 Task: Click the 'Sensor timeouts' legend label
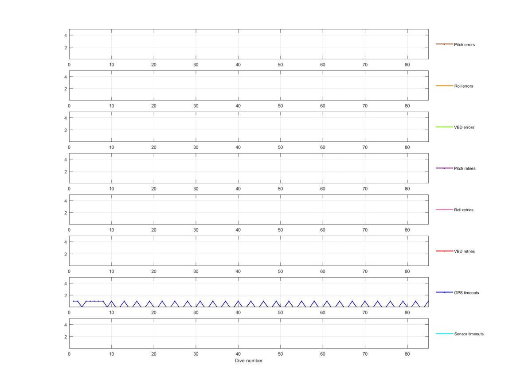(x=469, y=334)
